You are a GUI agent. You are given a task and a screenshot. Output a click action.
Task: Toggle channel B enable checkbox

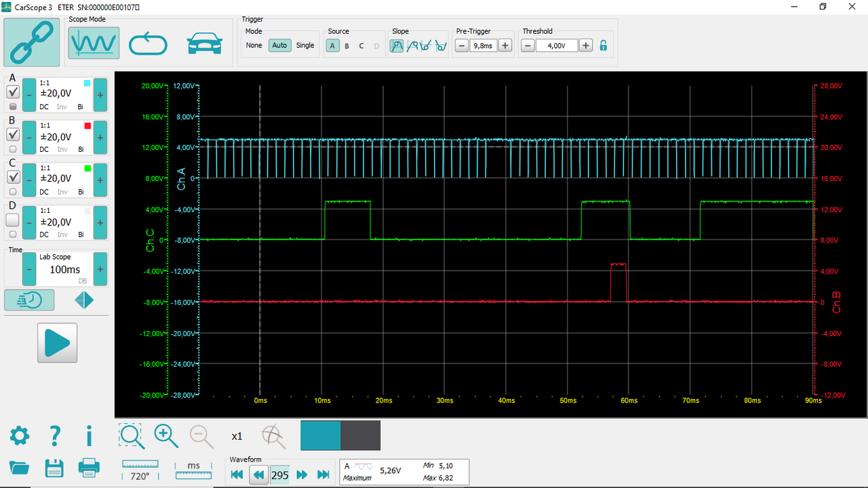[x=12, y=134]
